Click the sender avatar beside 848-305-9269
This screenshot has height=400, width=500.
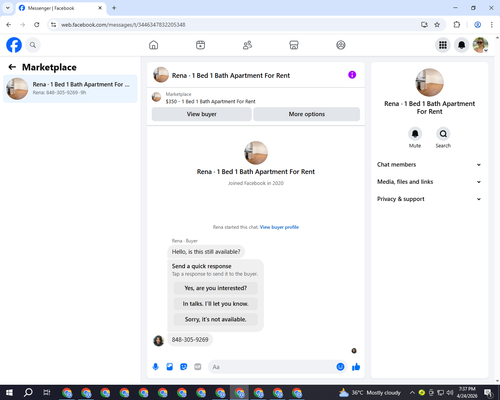[158, 341]
